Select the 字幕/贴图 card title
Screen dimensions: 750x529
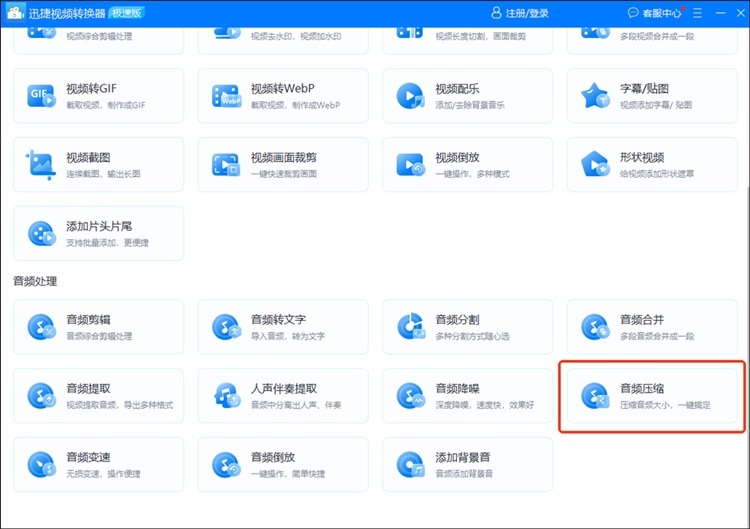pos(644,88)
